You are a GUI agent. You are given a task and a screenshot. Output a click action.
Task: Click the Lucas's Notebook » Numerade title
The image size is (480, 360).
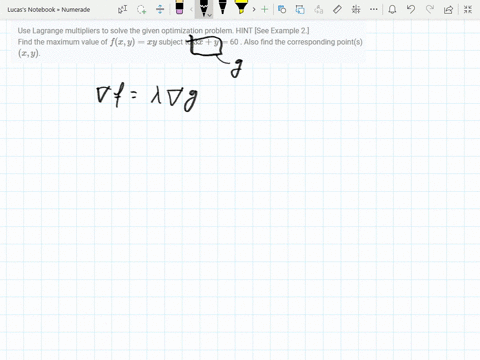[x=49, y=10]
